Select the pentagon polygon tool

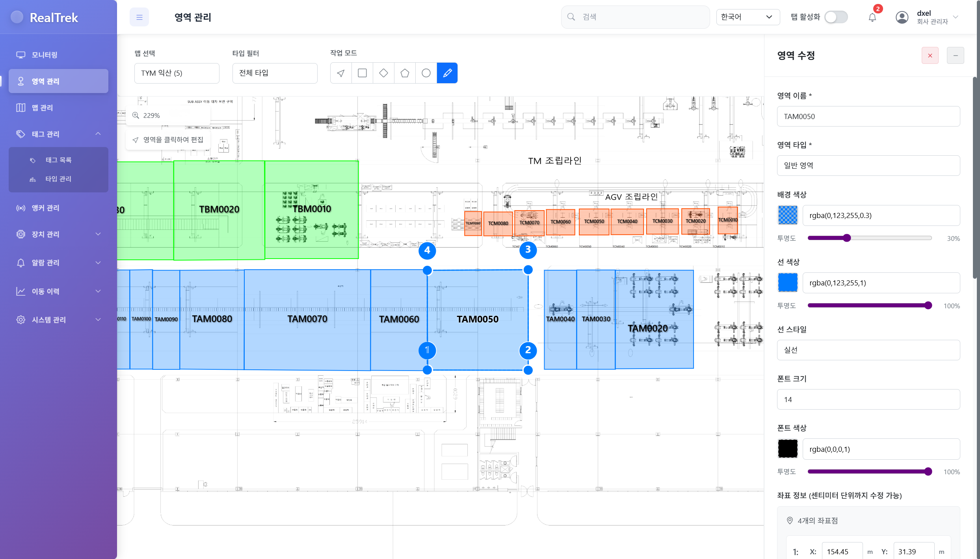[x=405, y=73]
